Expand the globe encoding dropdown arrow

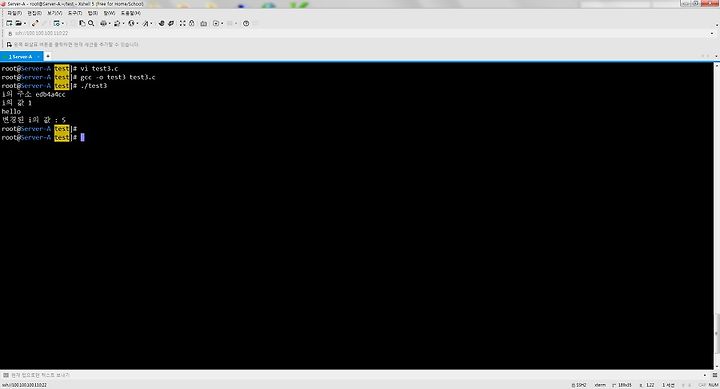pos(137,23)
